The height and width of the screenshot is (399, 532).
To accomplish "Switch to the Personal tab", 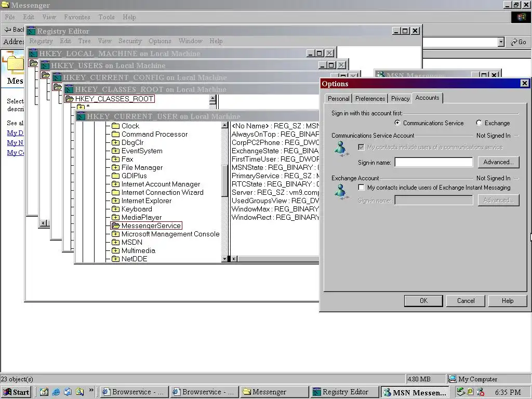I will (338, 99).
